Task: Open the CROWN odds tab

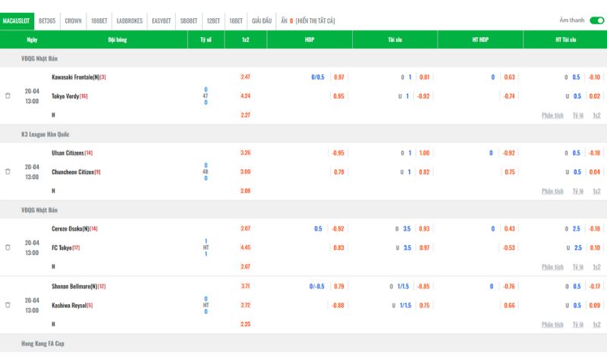Action: click(73, 21)
